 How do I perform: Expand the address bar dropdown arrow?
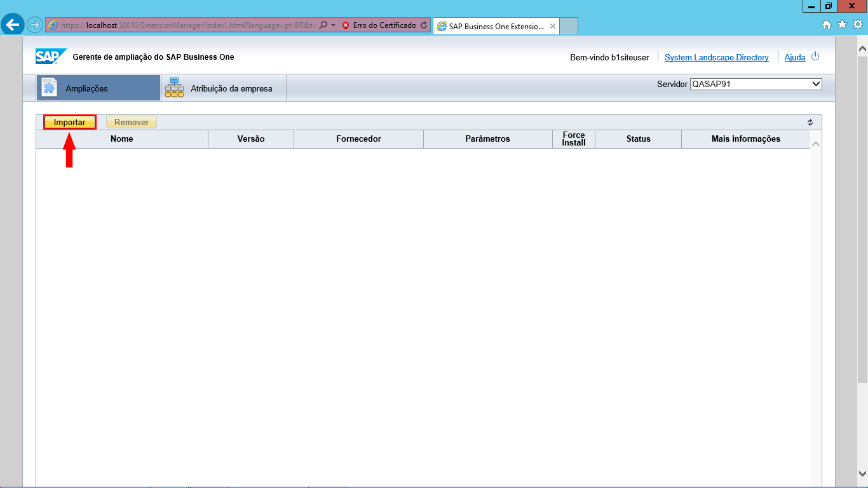333,25
